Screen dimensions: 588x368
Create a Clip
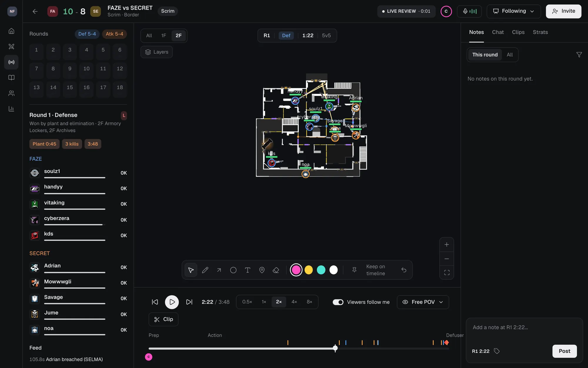point(163,319)
